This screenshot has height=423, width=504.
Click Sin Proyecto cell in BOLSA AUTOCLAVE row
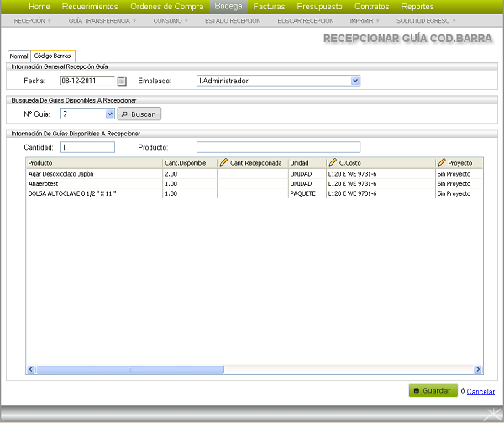[x=459, y=193]
